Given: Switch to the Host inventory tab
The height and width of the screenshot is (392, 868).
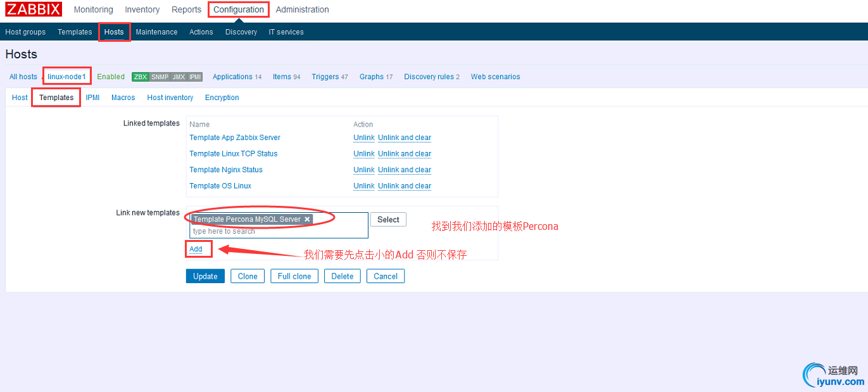Looking at the screenshot, I should [170, 98].
